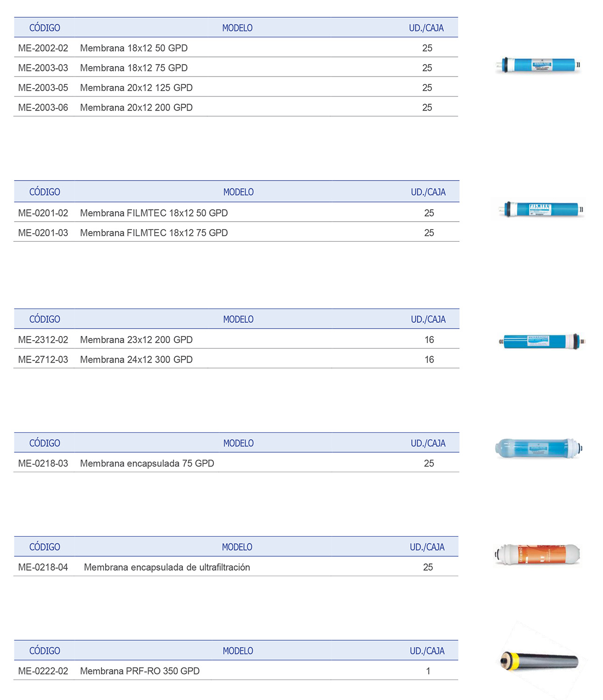This screenshot has width=603, height=700.
Task: Click the FILMTEC membrane product image
Action: click(x=540, y=209)
